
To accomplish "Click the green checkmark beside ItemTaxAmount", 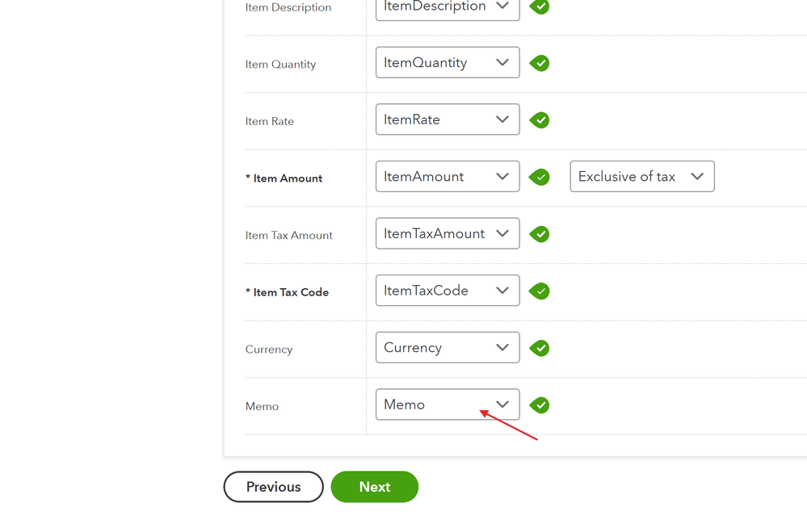I will coord(540,234).
